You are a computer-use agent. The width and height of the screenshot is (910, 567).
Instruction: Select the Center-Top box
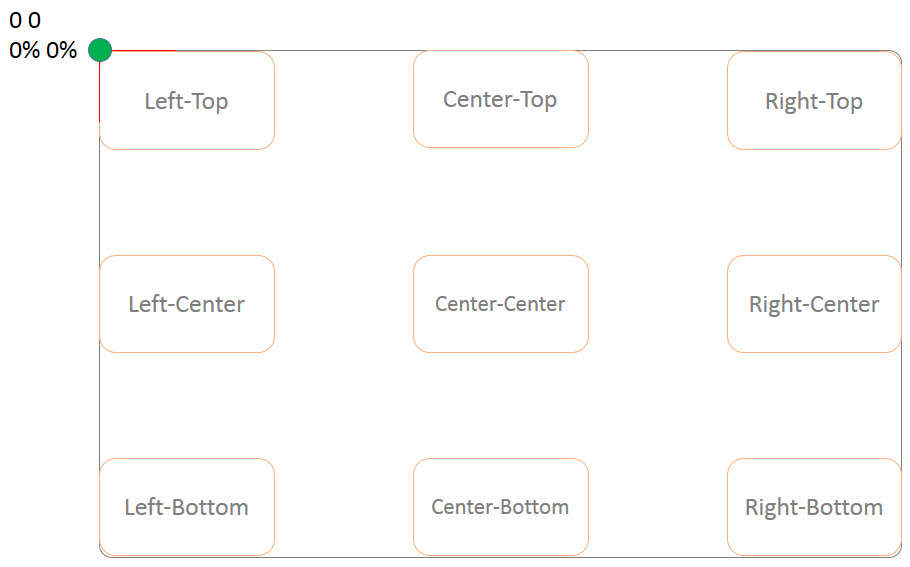click(x=501, y=99)
